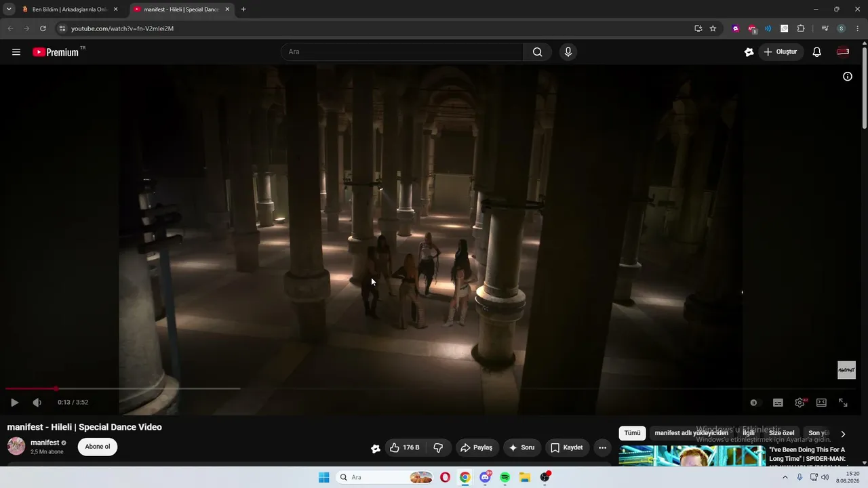Open the YouTube account avatar menu
The width and height of the screenshot is (868, 488).
coord(843,52)
